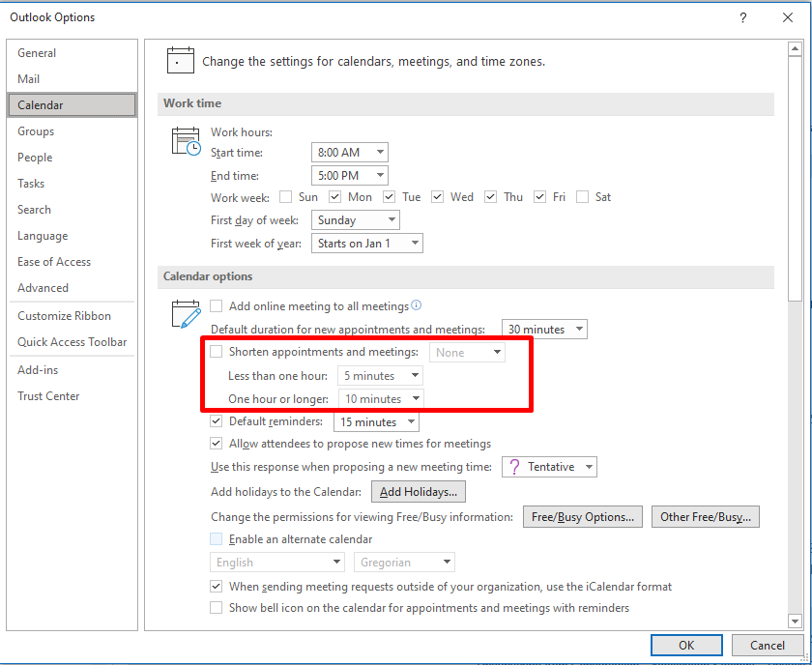The image size is (812, 665).
Task: Open the Start time dropdown
Action: pyautogui.click(x=350, y=153)
